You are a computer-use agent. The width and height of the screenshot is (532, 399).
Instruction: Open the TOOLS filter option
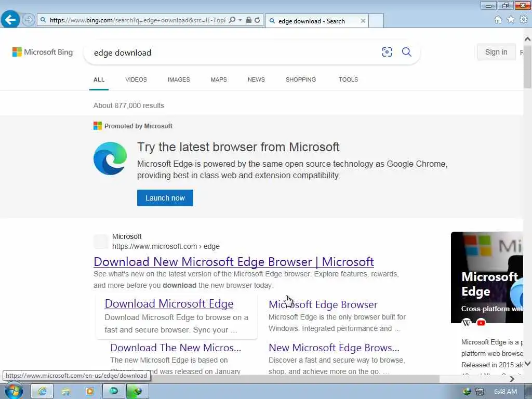[348, 79]
